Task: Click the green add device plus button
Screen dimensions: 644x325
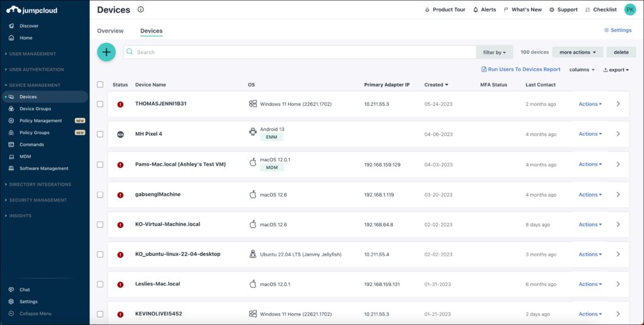Action: tap(106, 52)
